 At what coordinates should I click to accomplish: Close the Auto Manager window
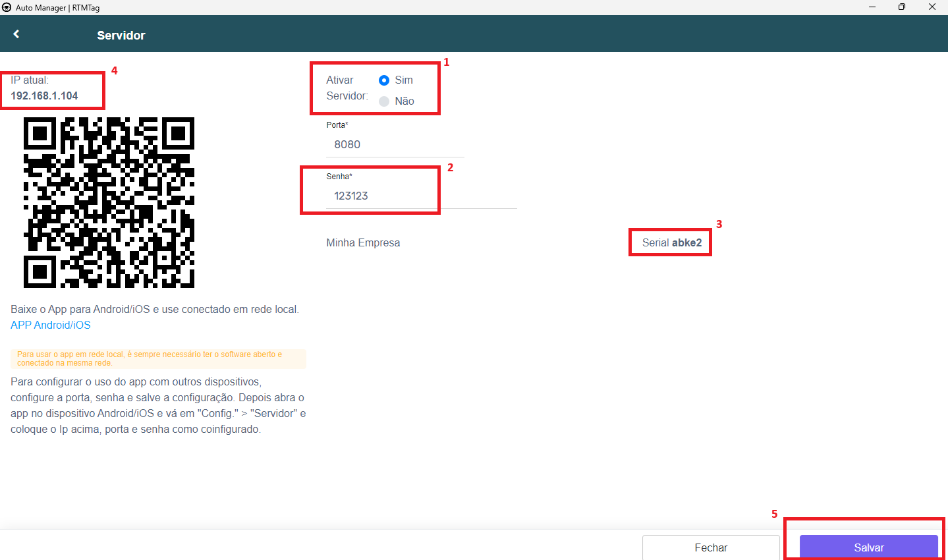point(932,7)
